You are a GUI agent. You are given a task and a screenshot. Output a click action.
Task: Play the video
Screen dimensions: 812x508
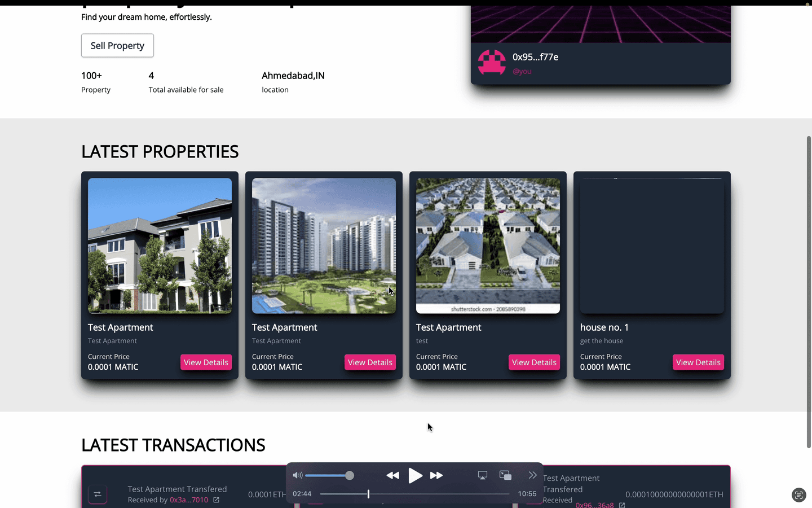point(415,475)
